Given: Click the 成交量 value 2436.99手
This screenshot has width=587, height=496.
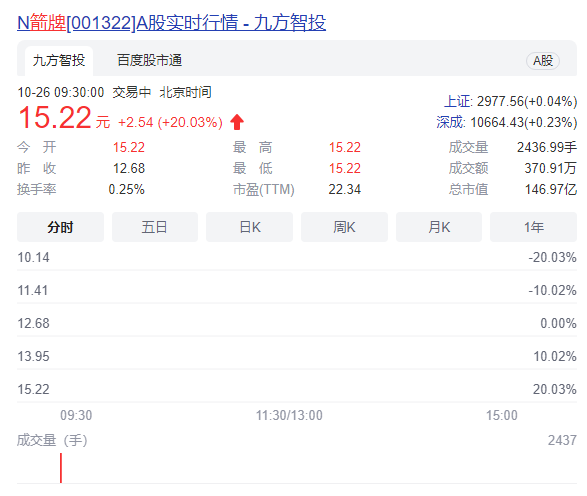Looking at the screenshot, I should pos(547,147).
